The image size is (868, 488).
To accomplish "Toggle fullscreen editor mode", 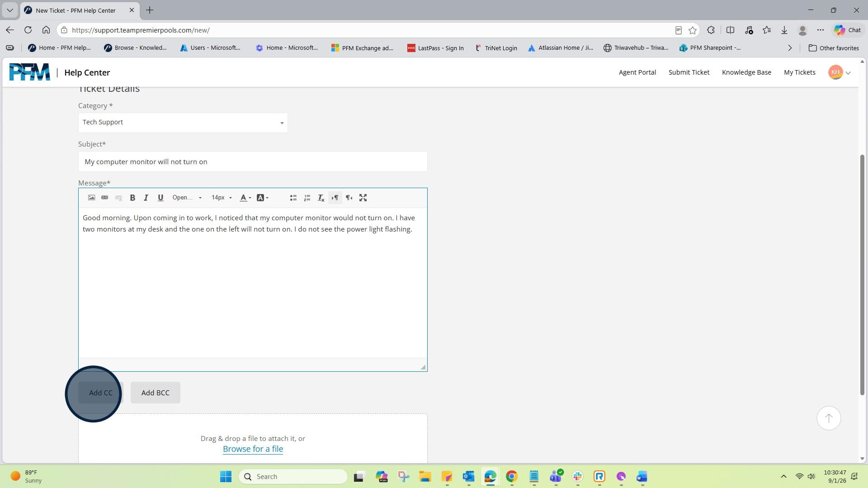I will tap(363, 198).
